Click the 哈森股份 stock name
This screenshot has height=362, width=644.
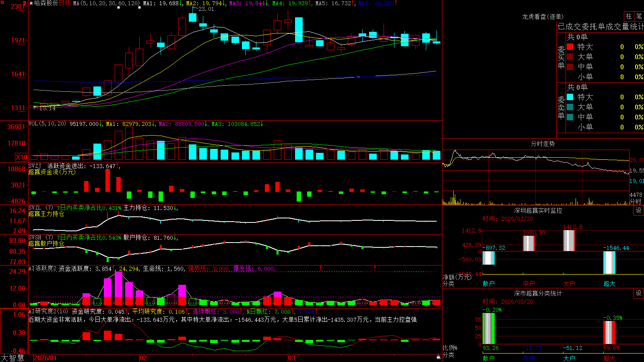46,3
